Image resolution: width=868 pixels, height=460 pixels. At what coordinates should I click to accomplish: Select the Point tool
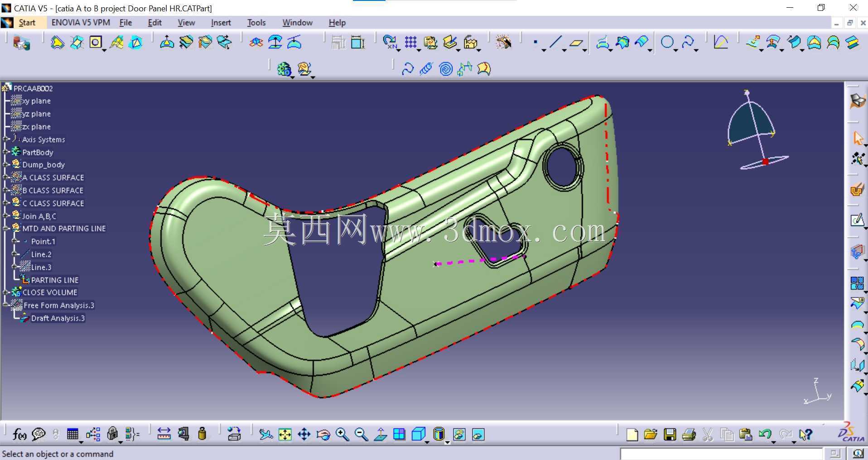point(535,43)
